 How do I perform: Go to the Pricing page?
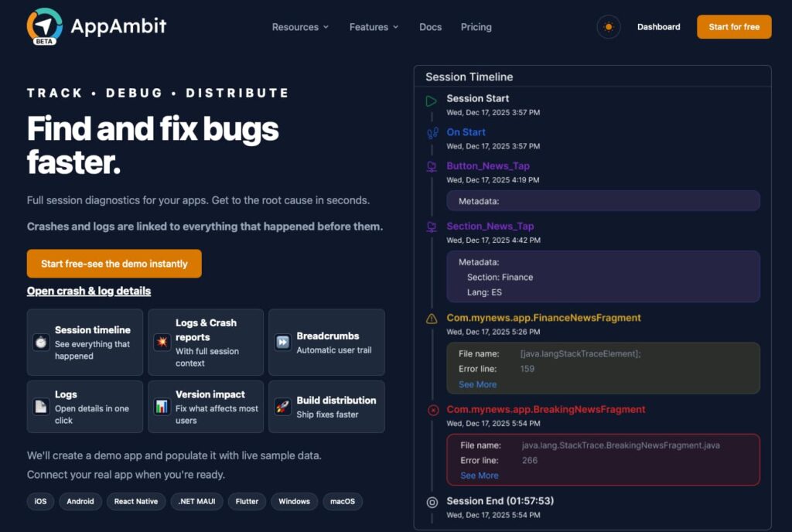point(476,26)
